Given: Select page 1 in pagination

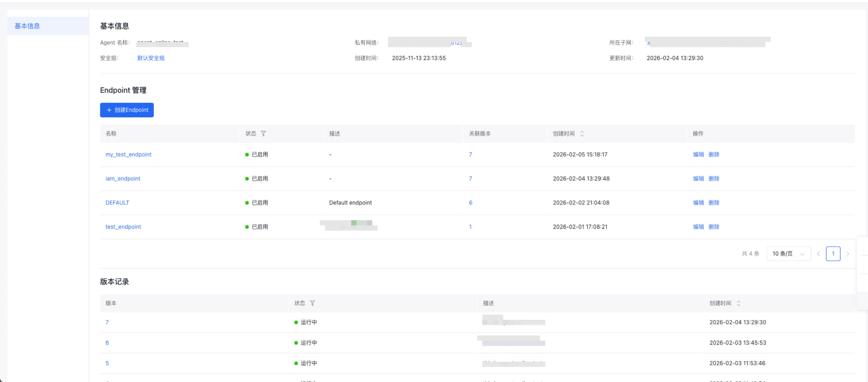Looking at the screenshot, I should point(833,254).
